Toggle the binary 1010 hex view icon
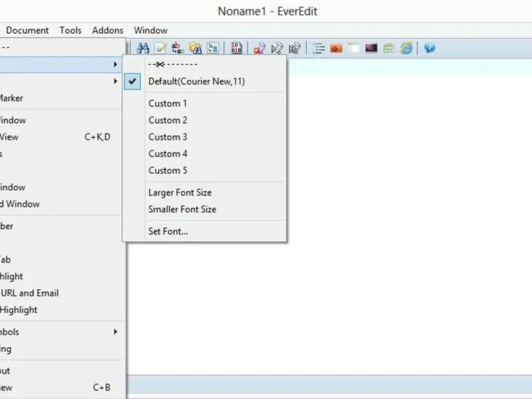Viewport: 532px width, 399px height. [x=237, y=48]
